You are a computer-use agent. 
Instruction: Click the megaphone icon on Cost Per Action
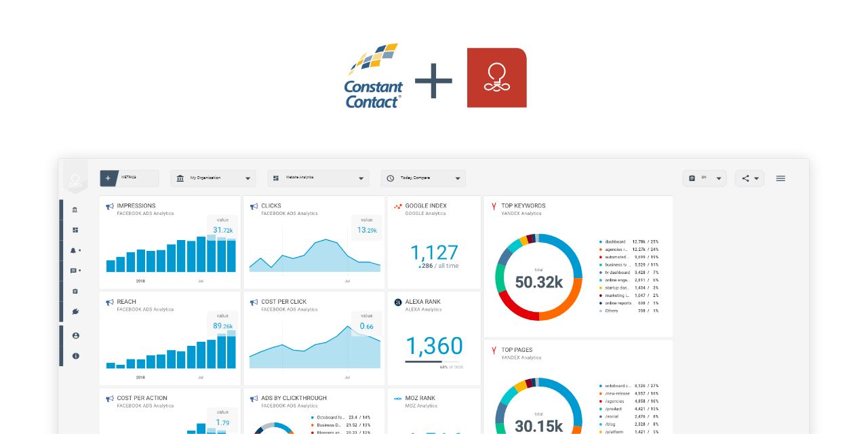tap(109, 399)
